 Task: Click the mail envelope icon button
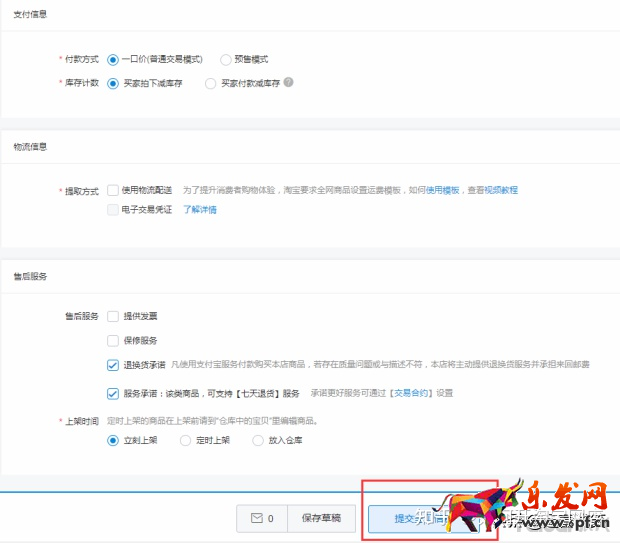[262, 519]
